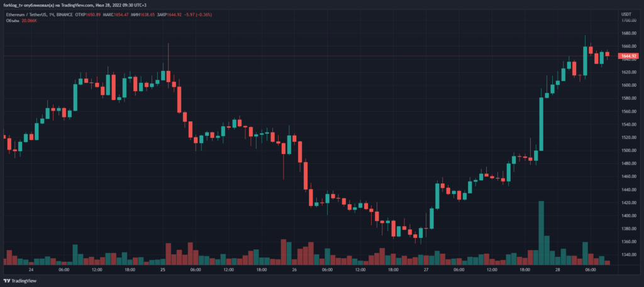Click the TradingView logo icon
The height and width of the screenshot is (287, 644).
(7, 281)
